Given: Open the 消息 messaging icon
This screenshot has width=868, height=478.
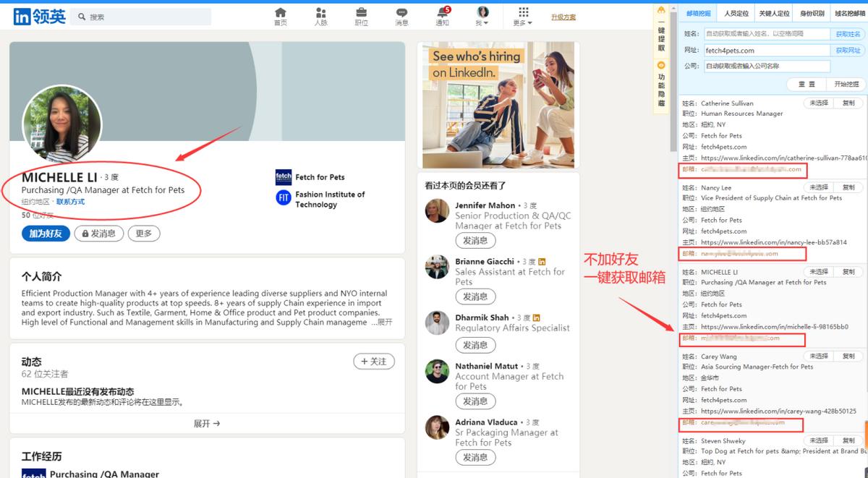Looking at the screenshot, I should 401,14.
